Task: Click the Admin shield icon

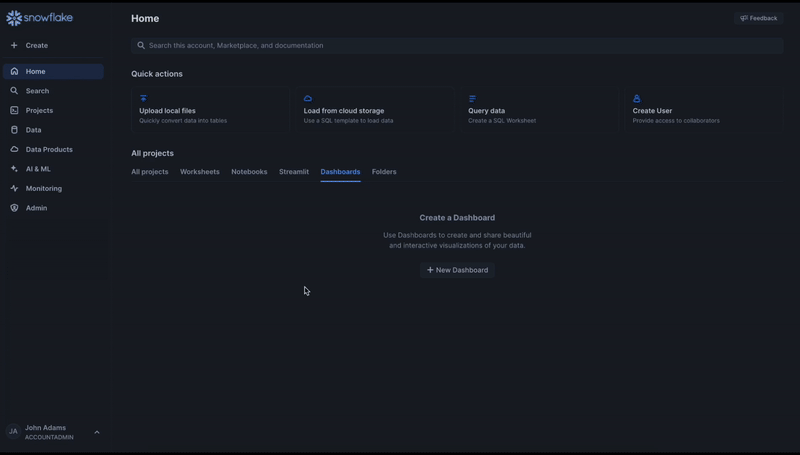Action: [14, 208]
